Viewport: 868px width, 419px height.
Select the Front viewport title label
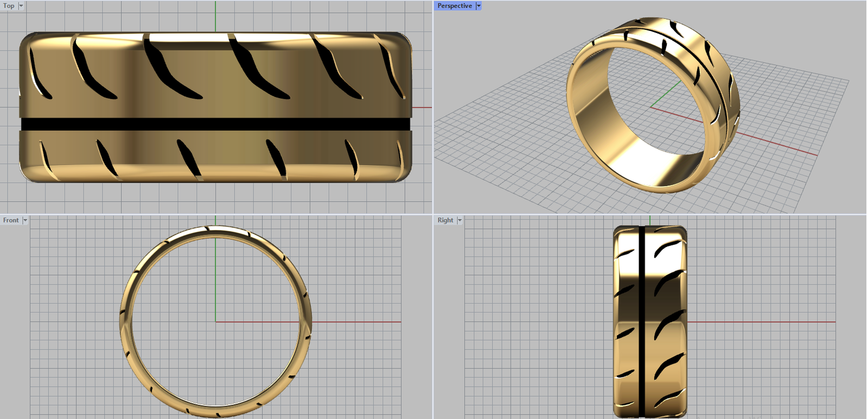point(11,220)
